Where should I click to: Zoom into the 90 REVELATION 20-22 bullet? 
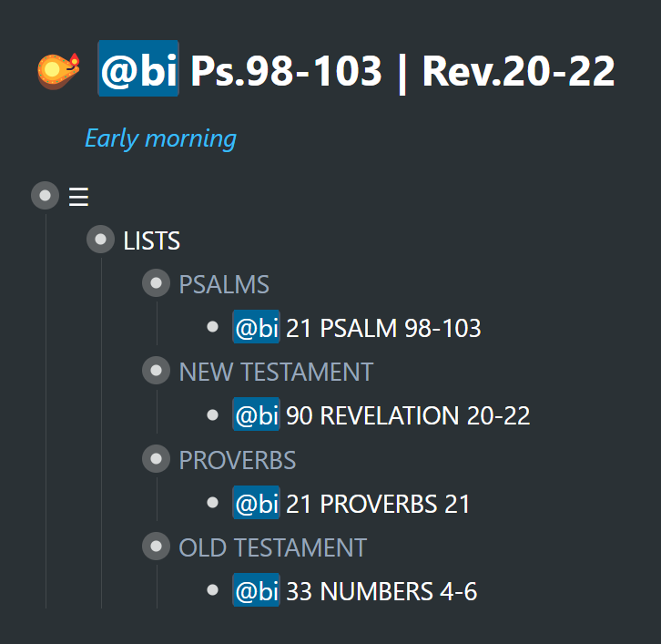pyautogui.click(x=212, y=415)
